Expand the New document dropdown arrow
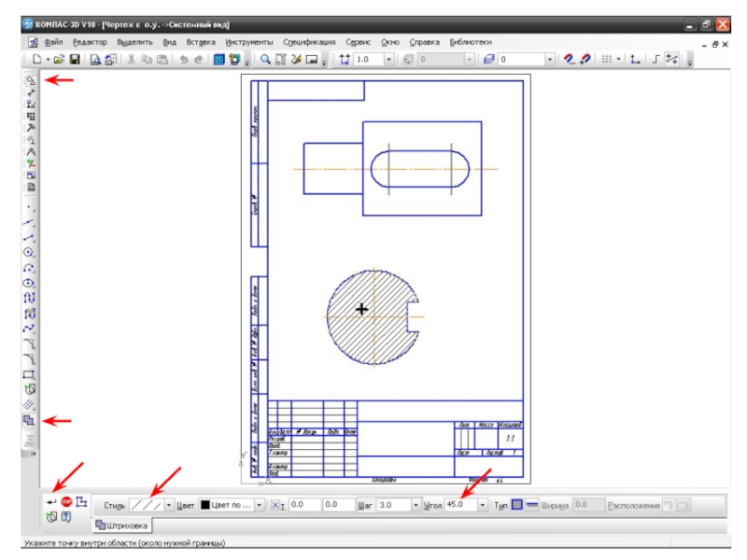Image resolution: width=747 pixels, height=560 pixels. click(x=48, y=59)
